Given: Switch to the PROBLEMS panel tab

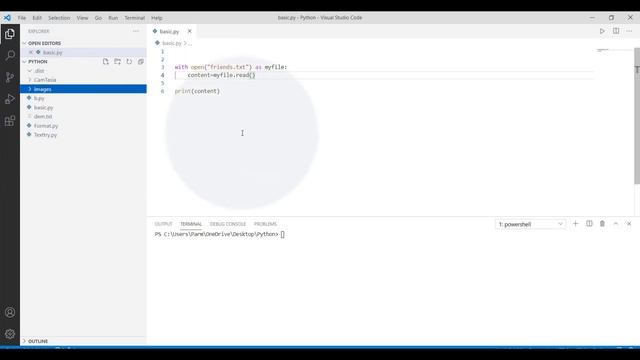Looking at the screenshot, I should (265, 224).
